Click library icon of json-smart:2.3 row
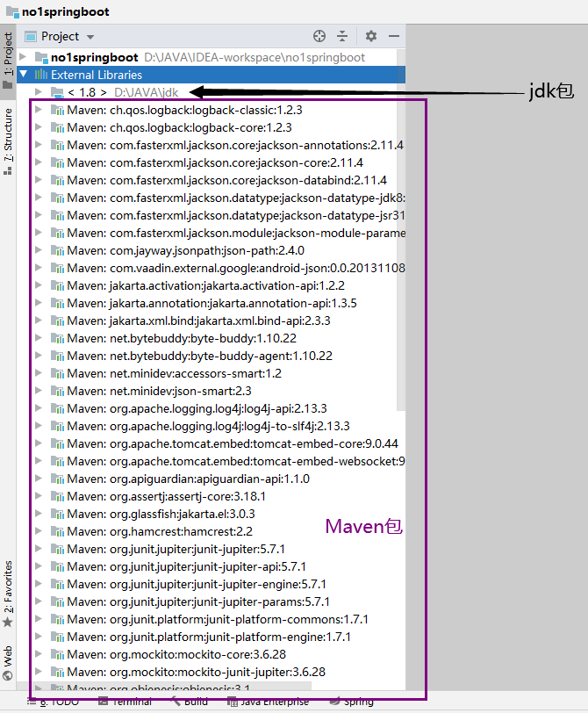The width and height of the screenshot is (588, 713). coord(57,391)
